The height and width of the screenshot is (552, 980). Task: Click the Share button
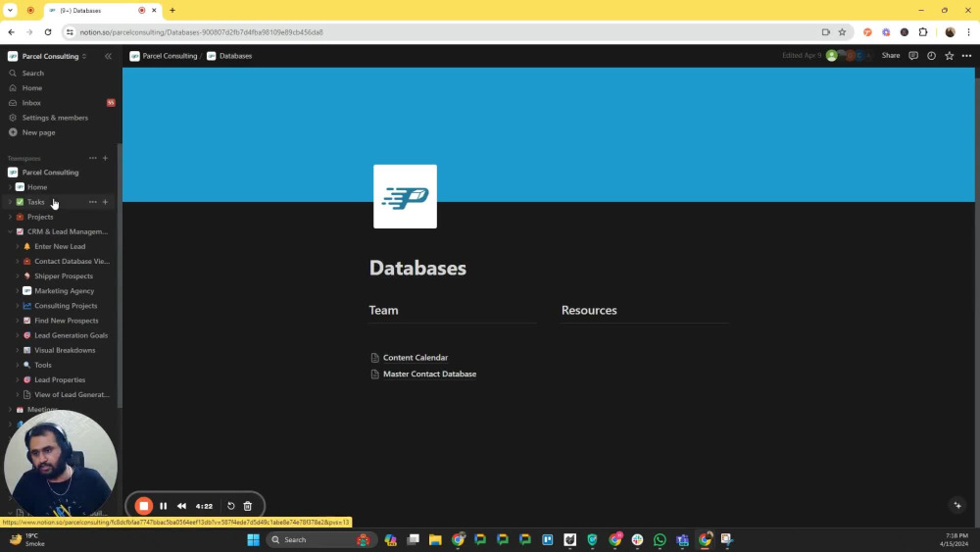(x=891, y=56)
